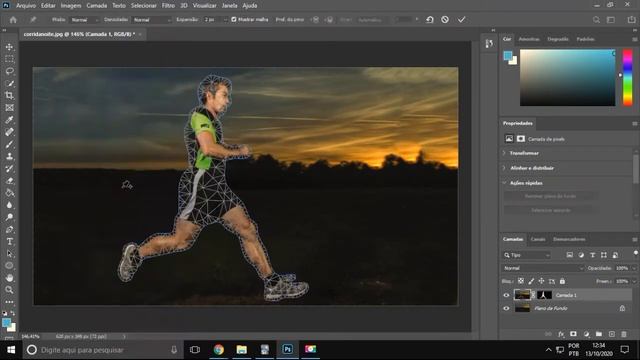The width and height of the screenshot is (640, 360).
Task: Click Windows search box in taskbar
Action: click(102, 350)
